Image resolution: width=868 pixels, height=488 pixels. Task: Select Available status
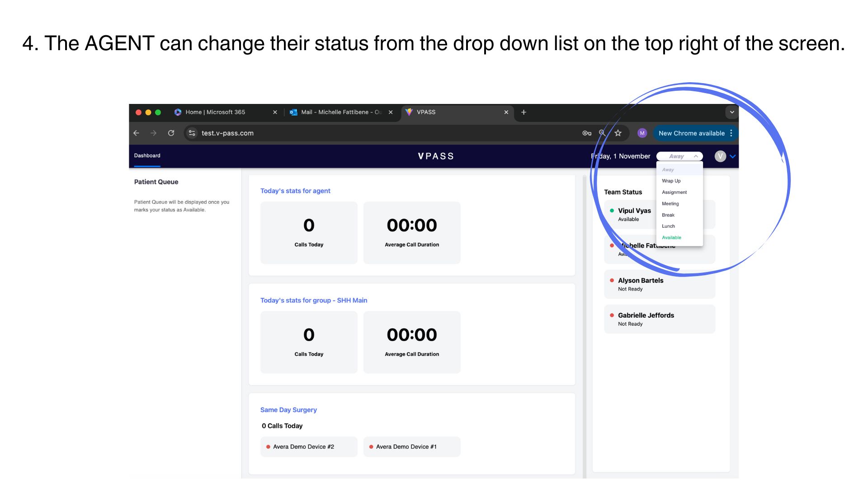(x=679, y=238)
